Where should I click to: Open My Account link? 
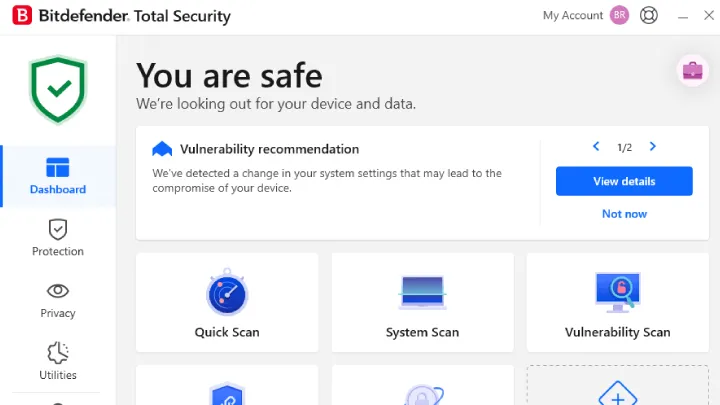573,16
